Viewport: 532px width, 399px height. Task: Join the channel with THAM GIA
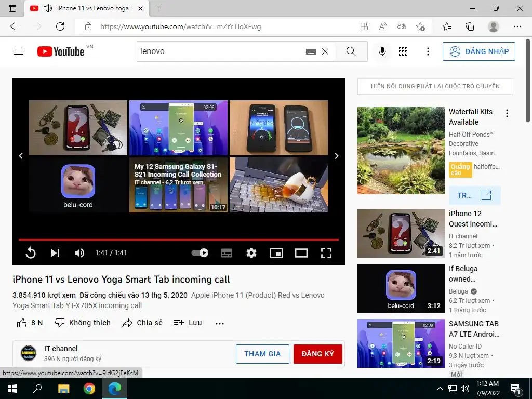click(x=262, y=354)
